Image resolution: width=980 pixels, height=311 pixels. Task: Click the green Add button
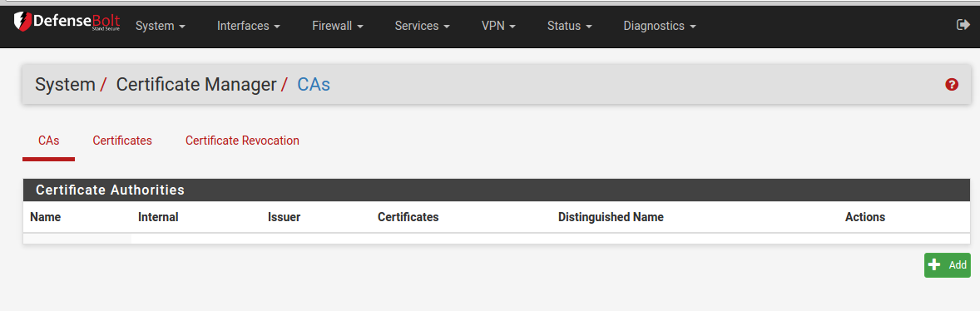coord(948,264)
